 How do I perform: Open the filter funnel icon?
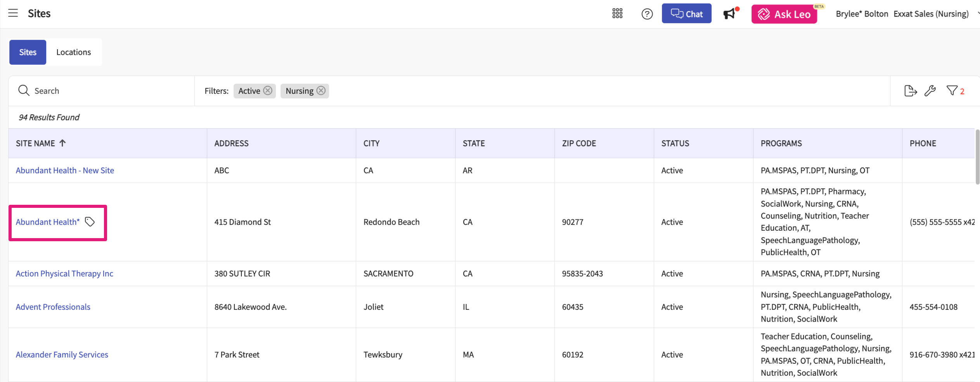pos(952,91)
